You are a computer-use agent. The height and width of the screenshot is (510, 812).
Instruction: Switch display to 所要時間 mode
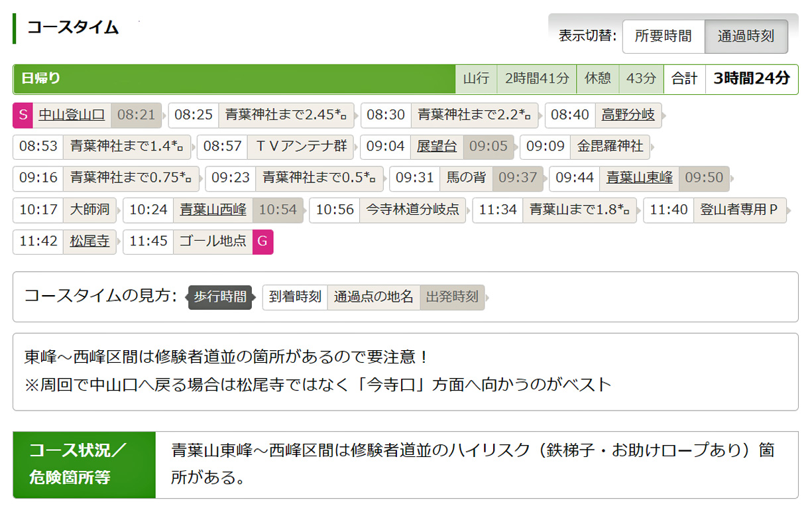point(663,36)
